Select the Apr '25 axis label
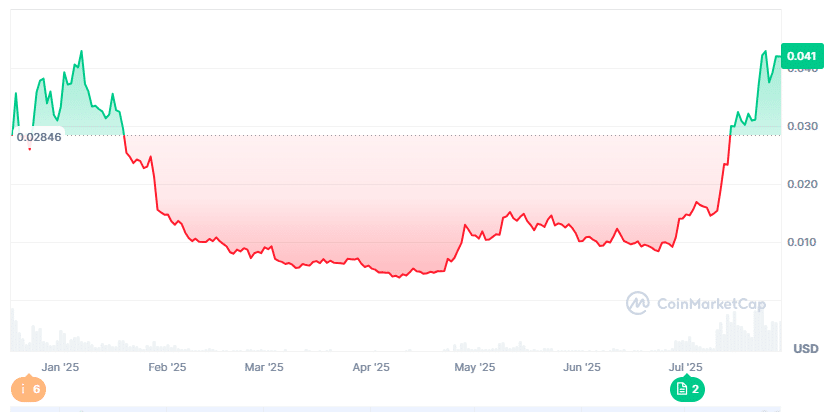This screenshot has height=412, width=825. coord(371,367)
